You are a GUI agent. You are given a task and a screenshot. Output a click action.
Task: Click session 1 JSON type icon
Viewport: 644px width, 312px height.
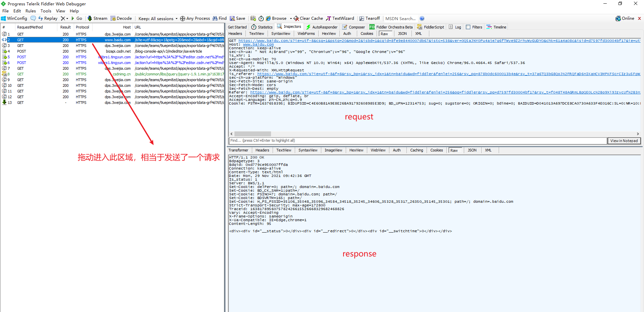[4, 34]
